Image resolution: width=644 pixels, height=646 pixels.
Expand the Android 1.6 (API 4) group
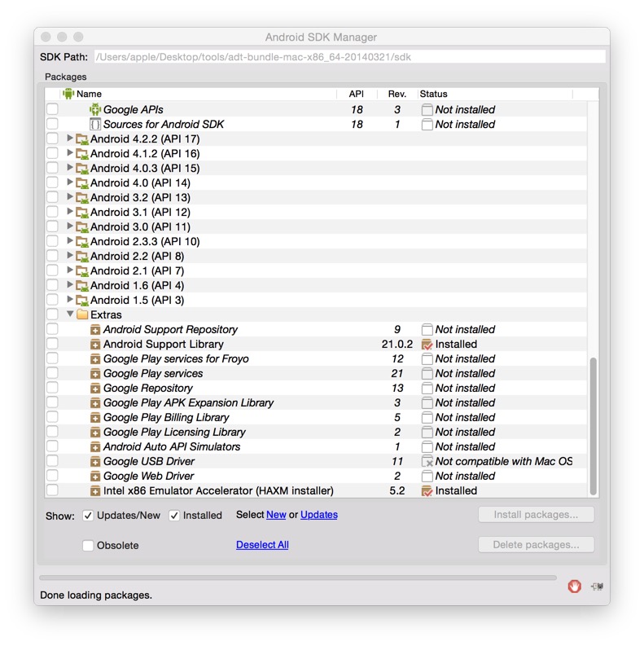coord(70,285)
